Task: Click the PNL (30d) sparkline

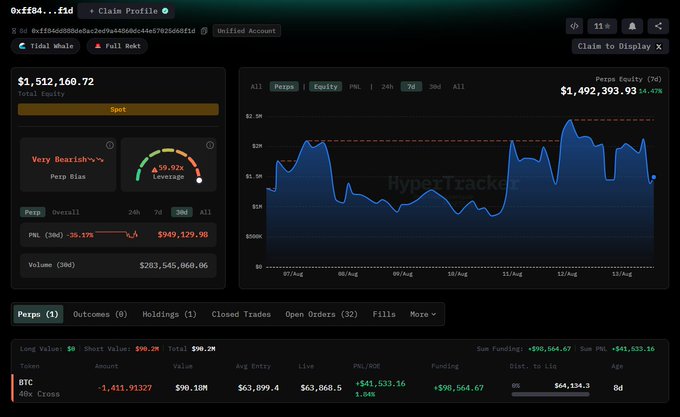Action: point(117,235)
